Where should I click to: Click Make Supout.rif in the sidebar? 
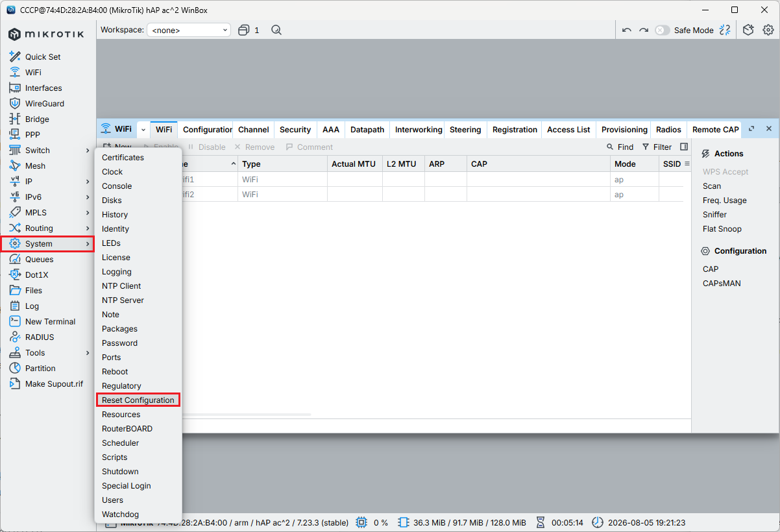click(x=54, y=384)
